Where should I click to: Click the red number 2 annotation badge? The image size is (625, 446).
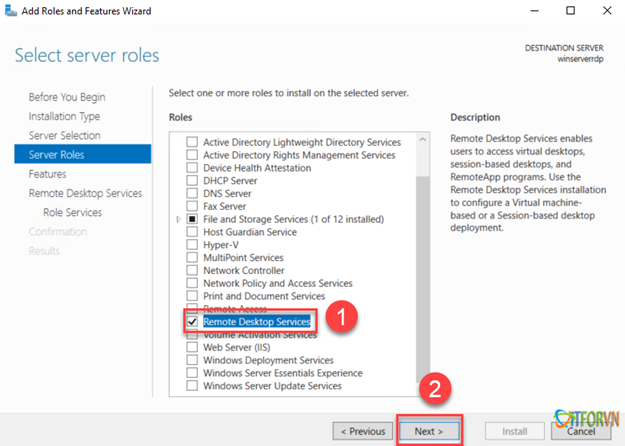coord(434,388)
